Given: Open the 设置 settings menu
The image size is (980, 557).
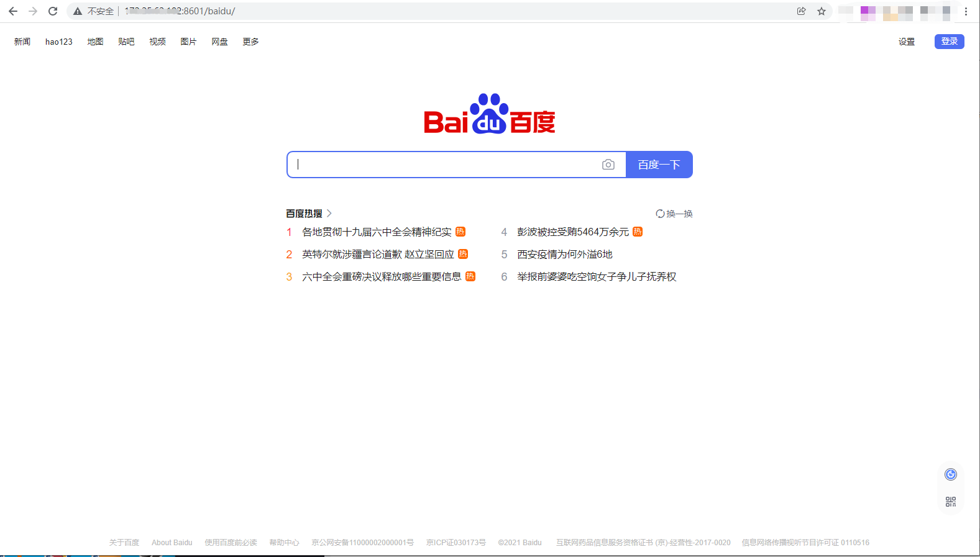Looking at the screenshot, I should (x=907, y=42).
